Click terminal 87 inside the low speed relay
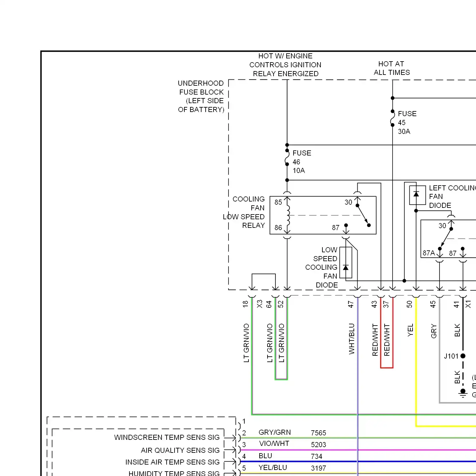Screen dimensions: 476x476 pyautogui.click(x=336, y=228)
